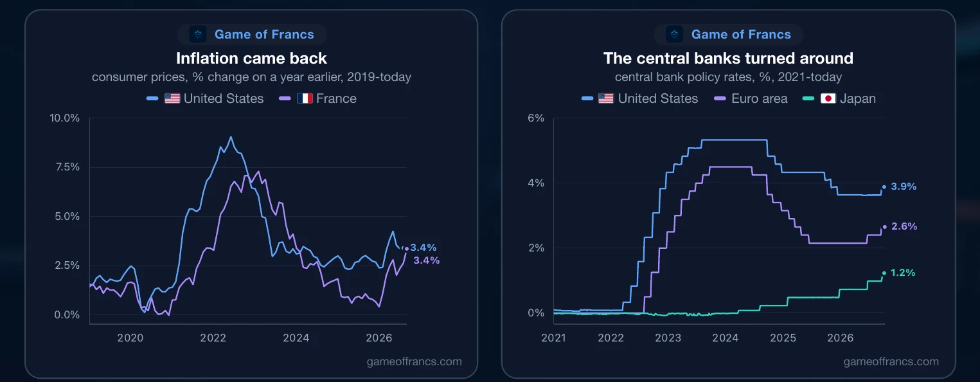The image size is (980, 382).
Task: Click Japan flag in policy rates legend
Action: pos(828,98)
